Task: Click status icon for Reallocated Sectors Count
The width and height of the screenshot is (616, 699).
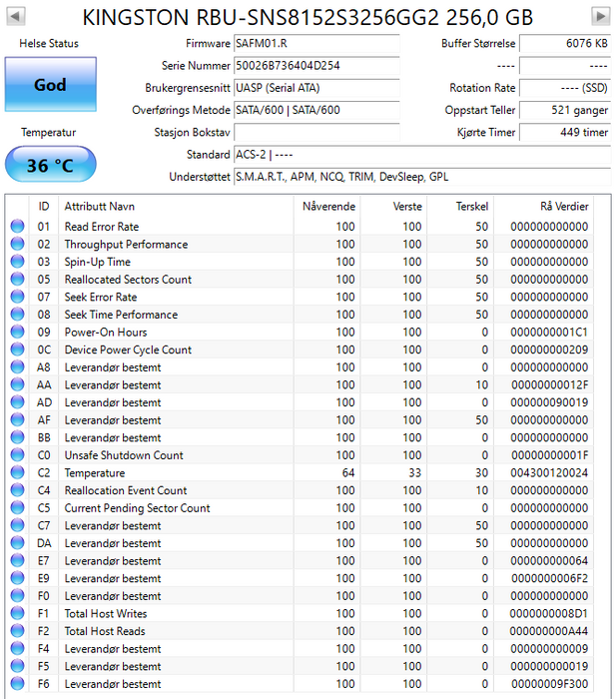Action: pos(17,280)
